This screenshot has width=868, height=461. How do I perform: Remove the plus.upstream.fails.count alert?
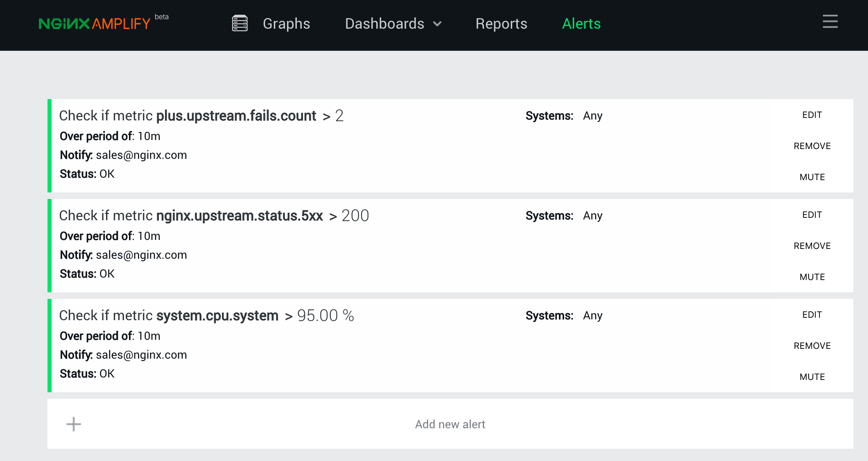tap(812, 146)
